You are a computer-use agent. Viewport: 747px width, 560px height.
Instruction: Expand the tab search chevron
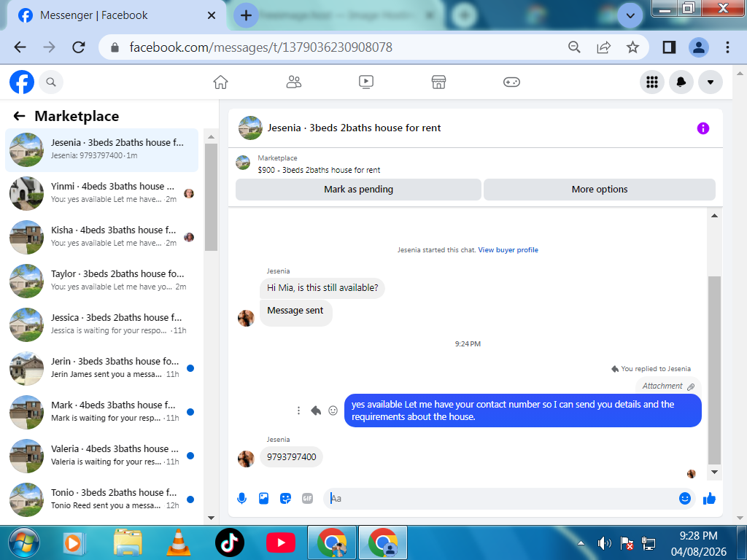pos(630,16)
